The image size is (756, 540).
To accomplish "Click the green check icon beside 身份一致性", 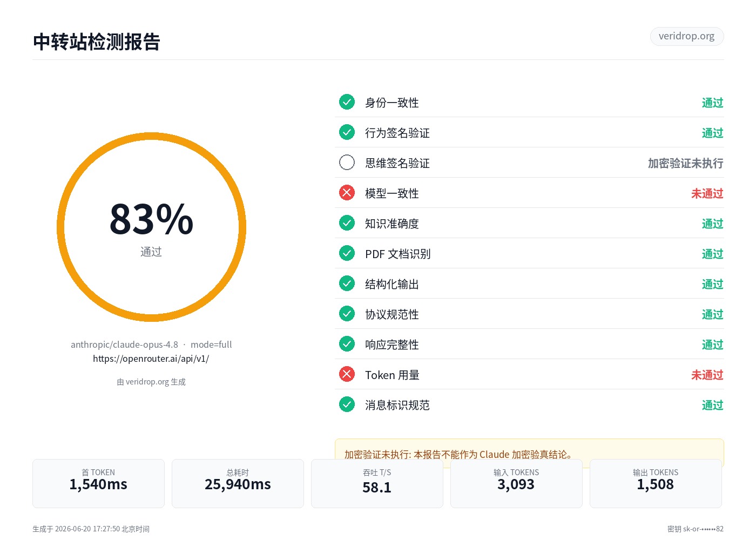I will tap(347, 102).
